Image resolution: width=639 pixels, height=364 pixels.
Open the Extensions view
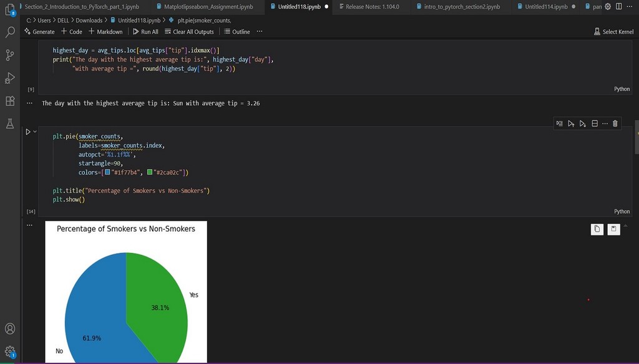pyautogui.click(x=10, y=101)
